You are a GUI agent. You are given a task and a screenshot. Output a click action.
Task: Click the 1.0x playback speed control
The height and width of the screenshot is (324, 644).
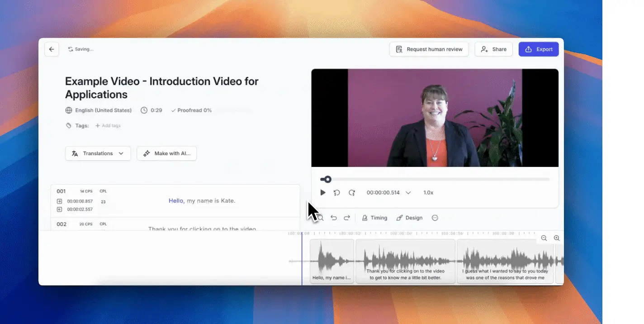click(428, 192)
